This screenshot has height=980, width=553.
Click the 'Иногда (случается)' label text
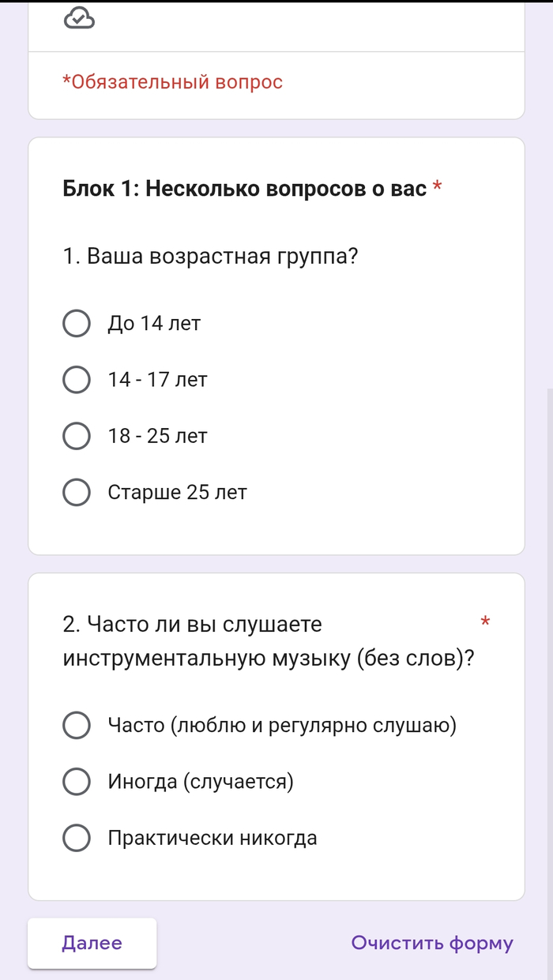pyautogui.click(x=201, y=782)
